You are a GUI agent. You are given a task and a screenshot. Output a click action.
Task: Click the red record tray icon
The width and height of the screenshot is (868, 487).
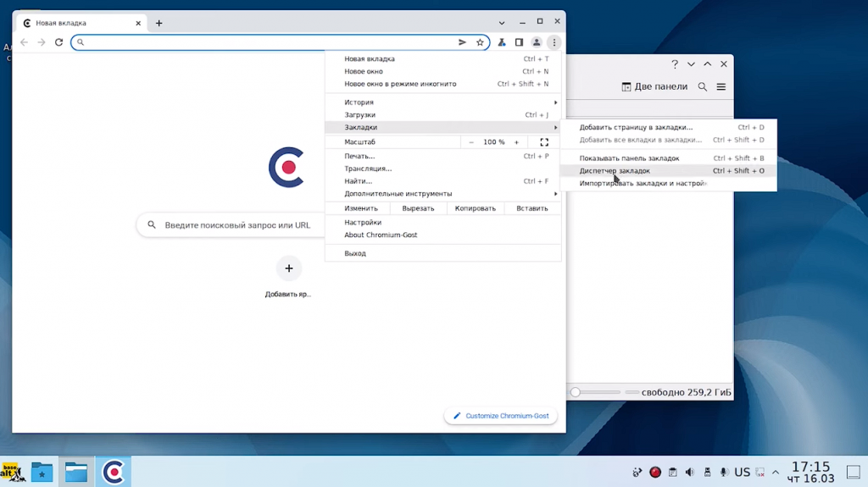(655, 472)
